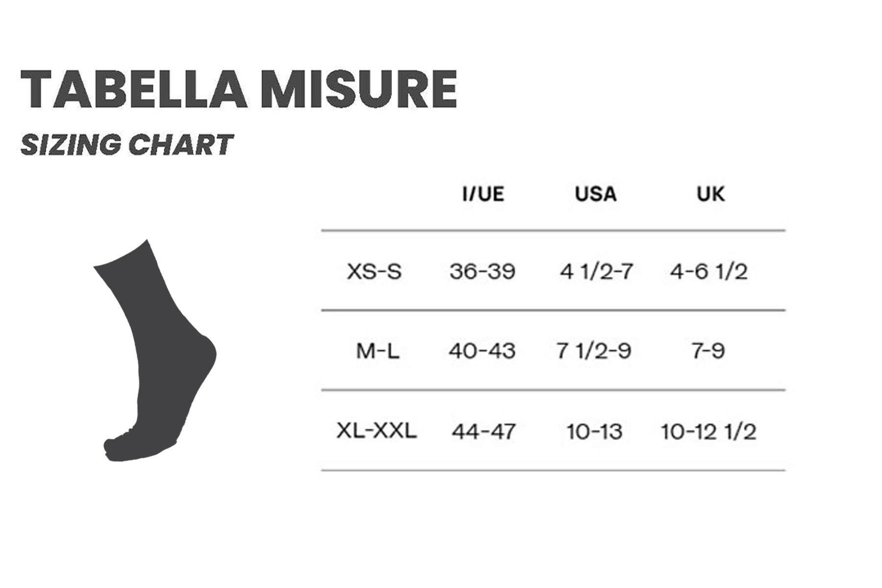
Task: Click the M-L size row label
Action: 377,351
